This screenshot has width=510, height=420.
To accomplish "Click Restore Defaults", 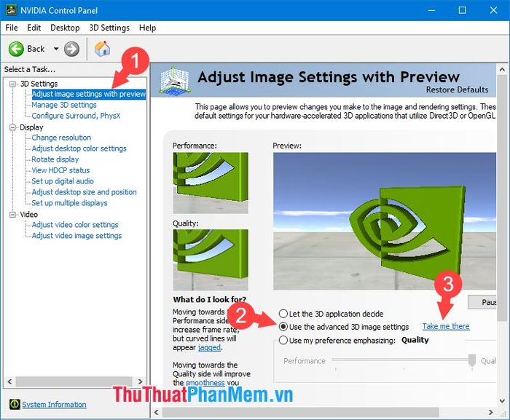I will (x=457, y=90).
